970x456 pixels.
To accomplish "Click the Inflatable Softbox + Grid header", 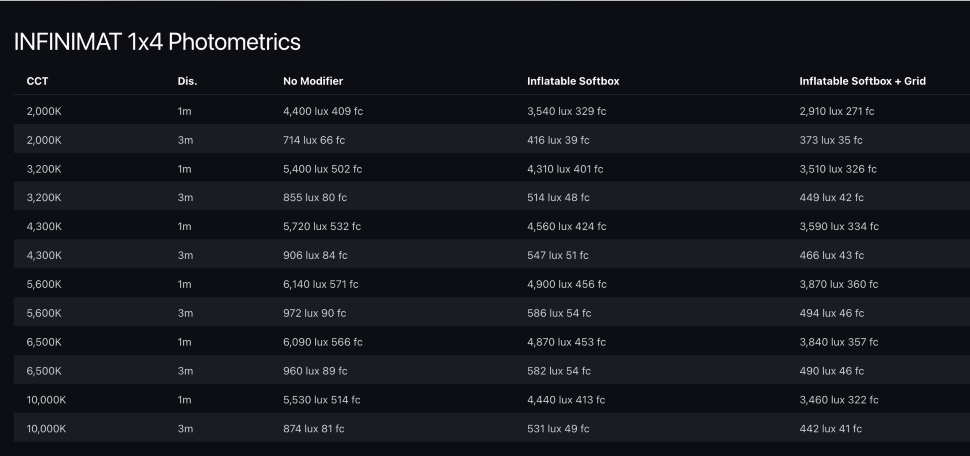I will (x=862, y=81).
